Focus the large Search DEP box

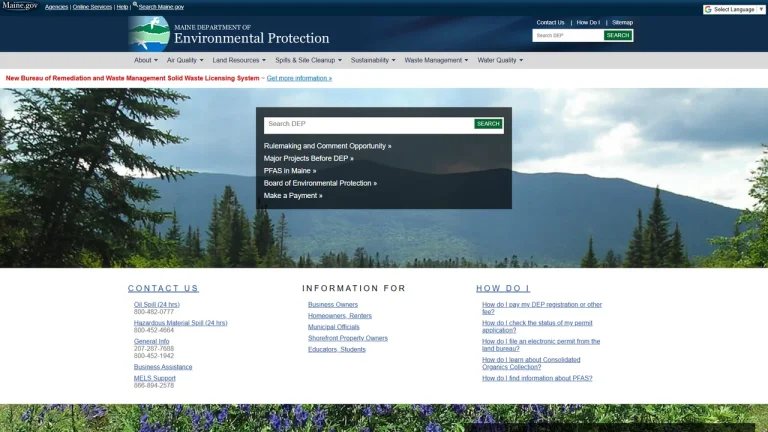click(x=369, y=124)
